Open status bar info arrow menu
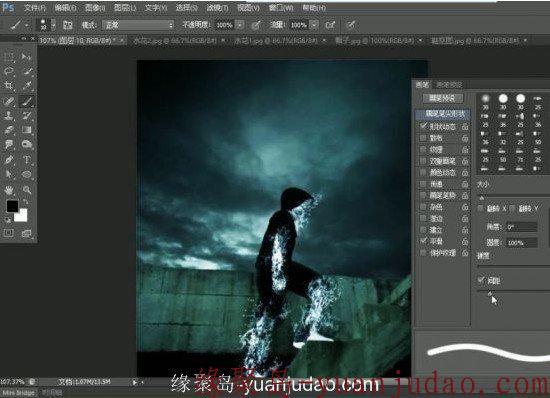Viewport: 550px width, 398px height. point(135,383)
